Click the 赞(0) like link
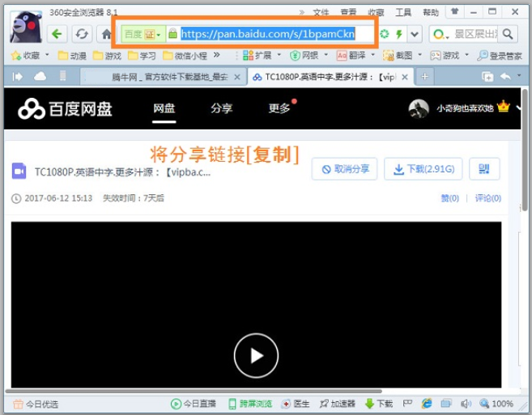532x415 pixels. pyautogui.click(x=449, y=198)
